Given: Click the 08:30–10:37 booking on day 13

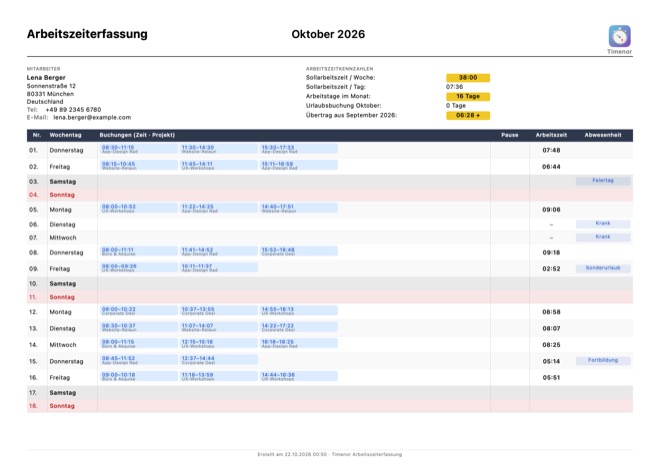Looking at the screenshot, I should click(x=139, y=327).
